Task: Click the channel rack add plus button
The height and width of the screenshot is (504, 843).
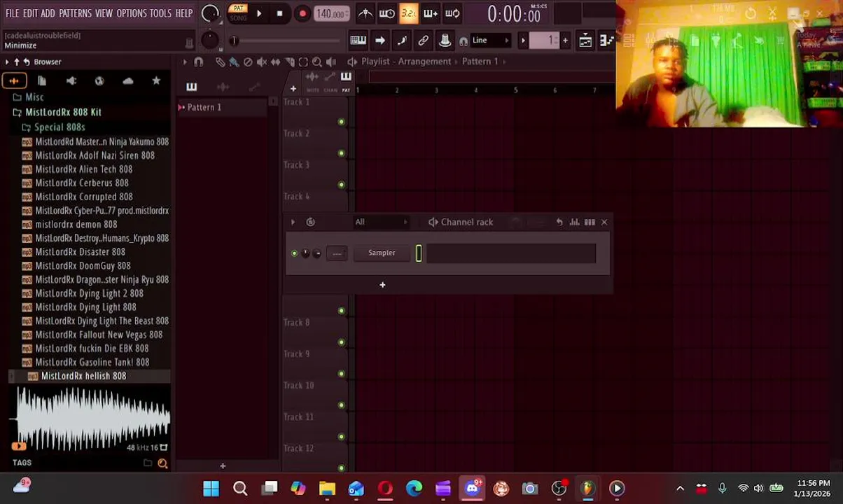Action: 382,285
